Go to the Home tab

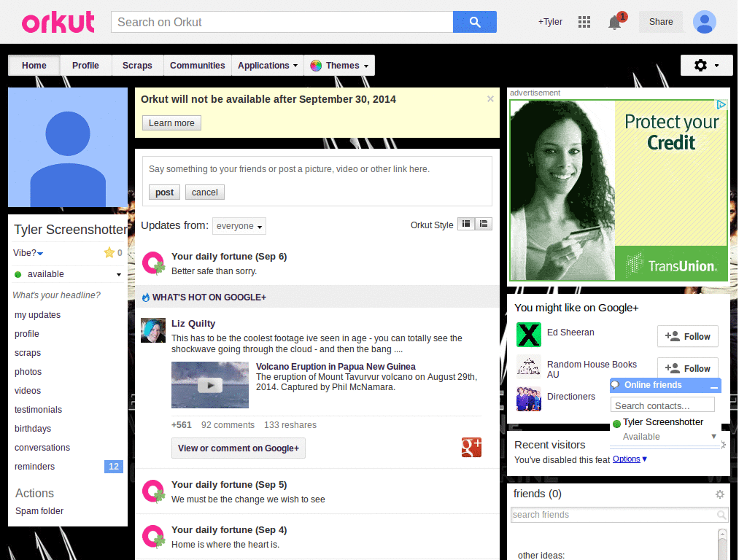[x=34, y=65]
